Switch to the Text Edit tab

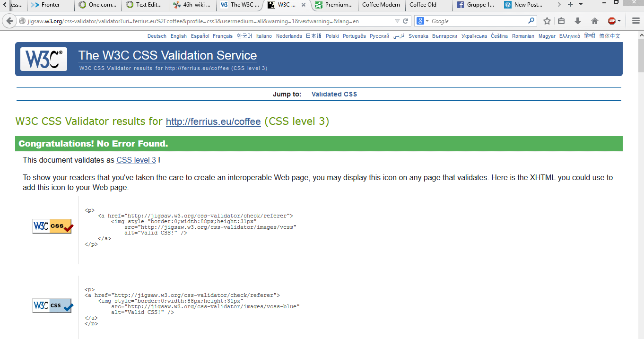145,5
